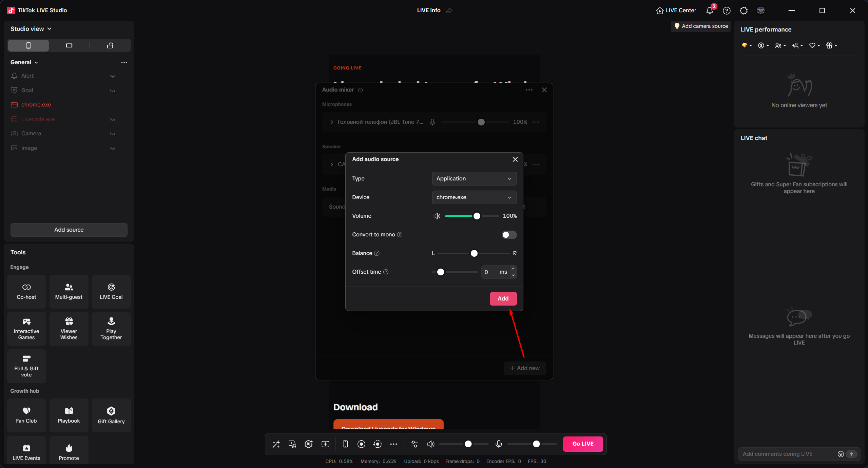Click Add camera source tip

pos(701,26)
